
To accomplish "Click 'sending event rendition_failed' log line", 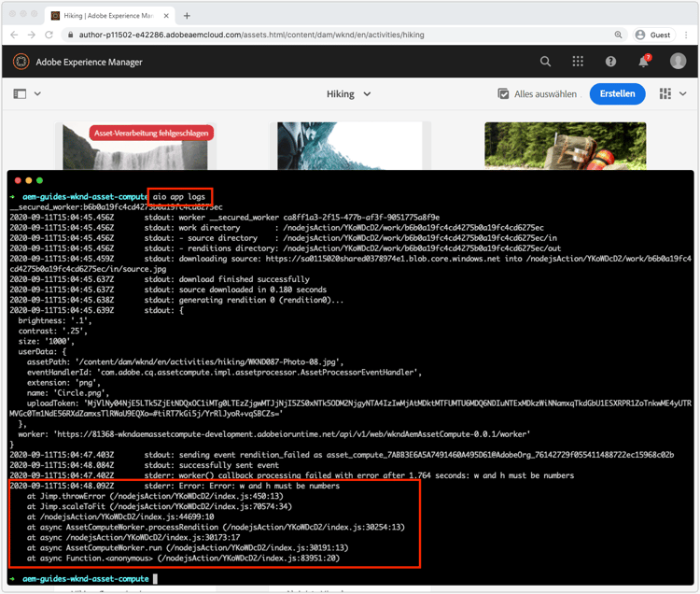I will 342,455.
